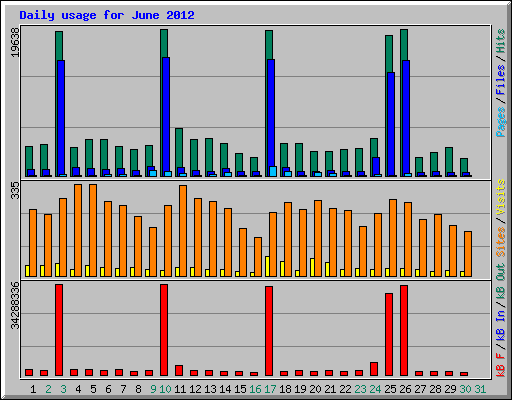Click the "Hits" legend label

coord(500,41)
